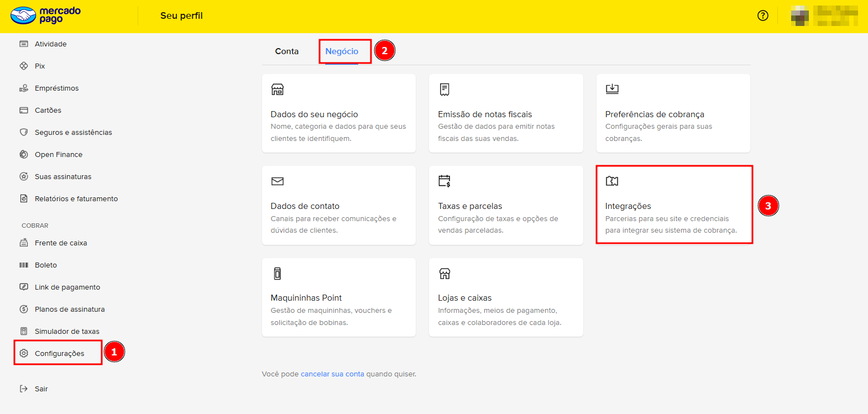Image resolution: width=868 pixels, height=414 pixels.
Task: Go to Relatórios e faturamento
Action: [76, 198]
